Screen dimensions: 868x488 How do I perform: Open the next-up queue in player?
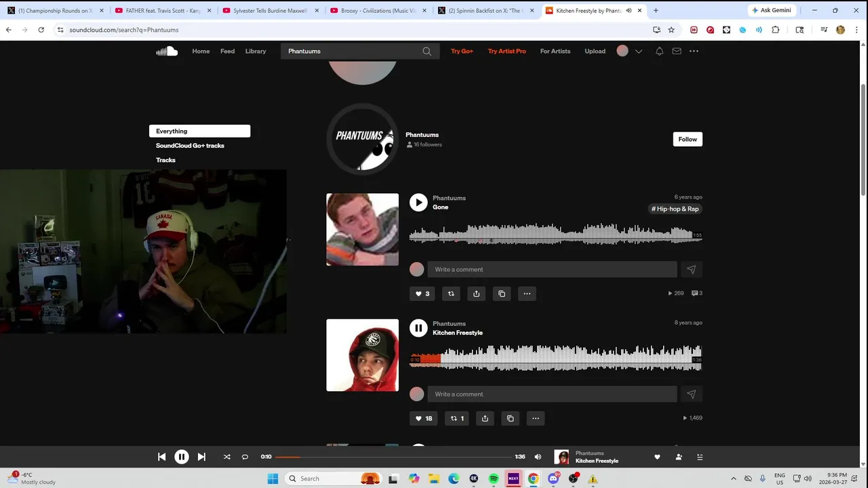tap(700, 457)
